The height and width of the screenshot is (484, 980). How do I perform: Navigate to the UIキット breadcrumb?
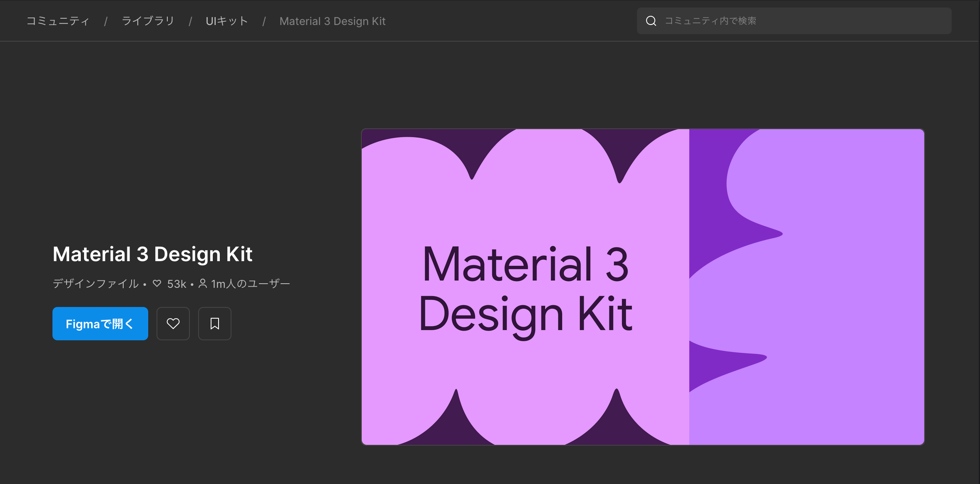(227, 21)
